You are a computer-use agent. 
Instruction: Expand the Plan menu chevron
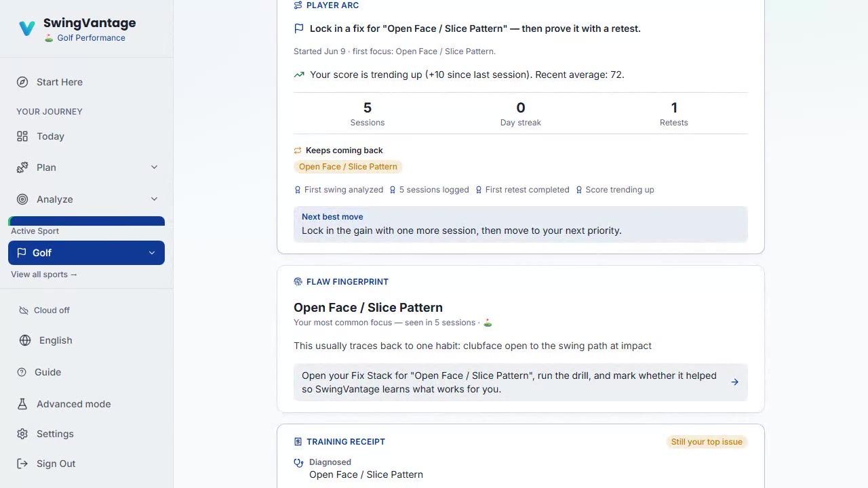(x=154, y=167)
